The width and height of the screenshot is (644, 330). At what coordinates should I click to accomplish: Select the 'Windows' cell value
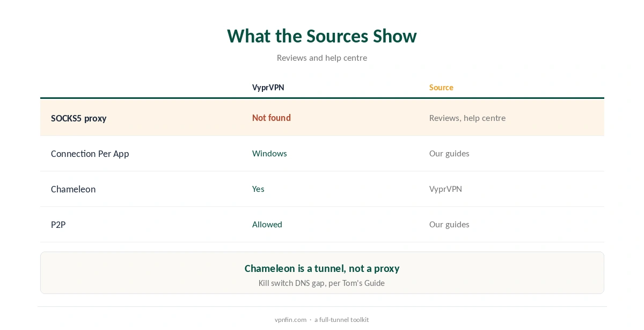tap(269, 153)
